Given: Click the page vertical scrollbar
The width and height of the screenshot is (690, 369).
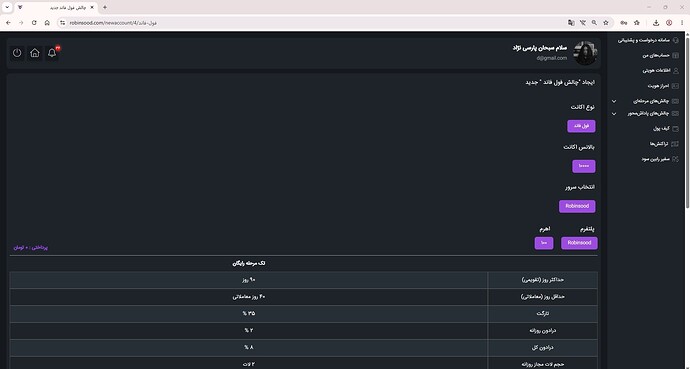Looking at the screenshot, I should click(x=687, y=123).
